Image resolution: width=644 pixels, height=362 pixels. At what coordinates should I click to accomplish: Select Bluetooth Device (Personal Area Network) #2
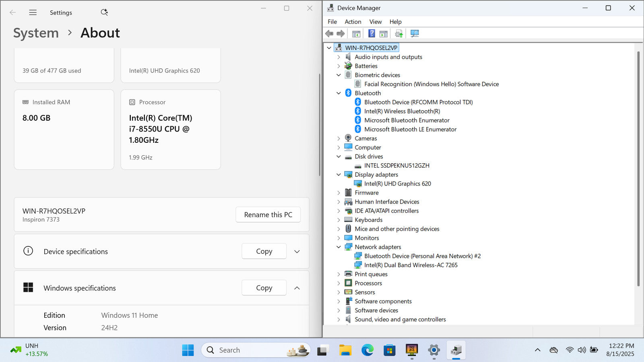click(423, 256)
